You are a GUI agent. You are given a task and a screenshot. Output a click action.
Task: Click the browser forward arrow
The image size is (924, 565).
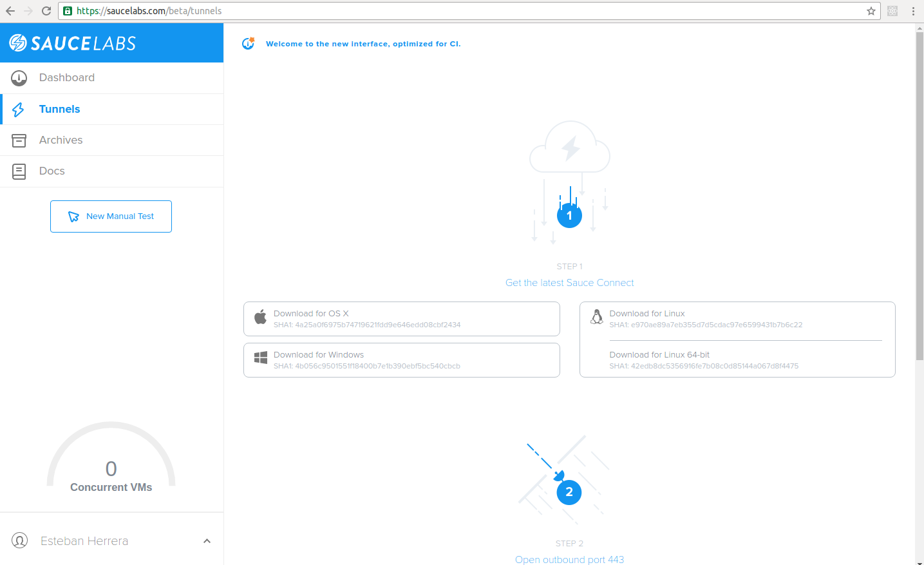(28, 11)
